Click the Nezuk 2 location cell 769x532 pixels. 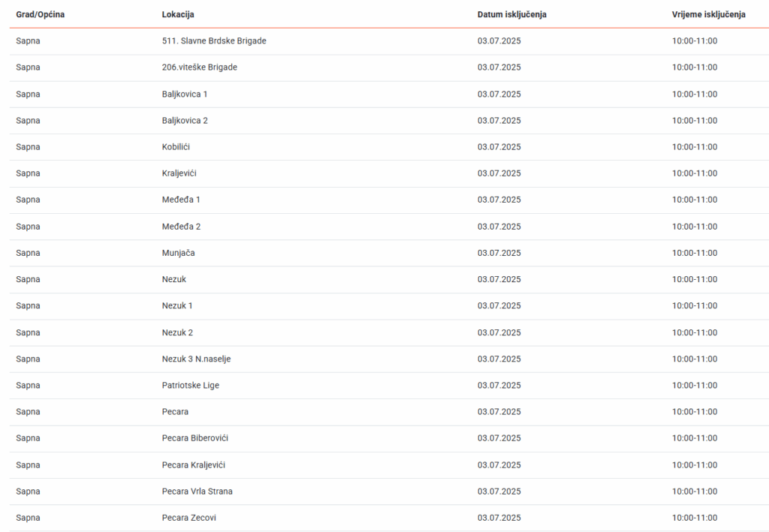[x=177, y=332]
